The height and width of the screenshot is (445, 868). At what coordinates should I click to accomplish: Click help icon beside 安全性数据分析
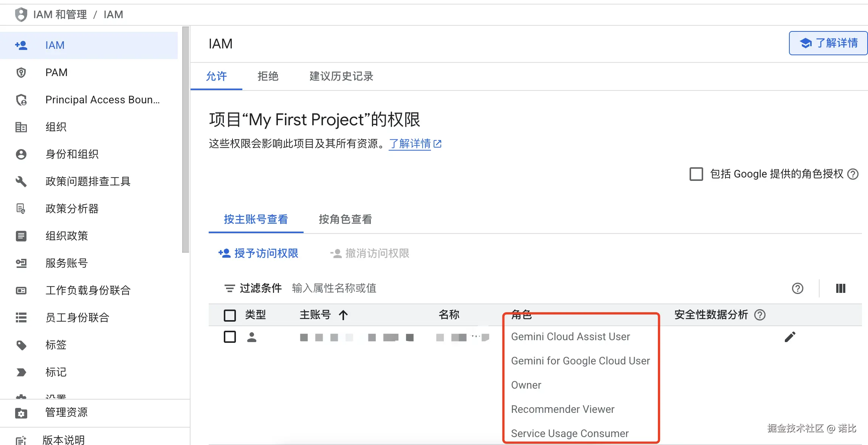pos(759,315)
